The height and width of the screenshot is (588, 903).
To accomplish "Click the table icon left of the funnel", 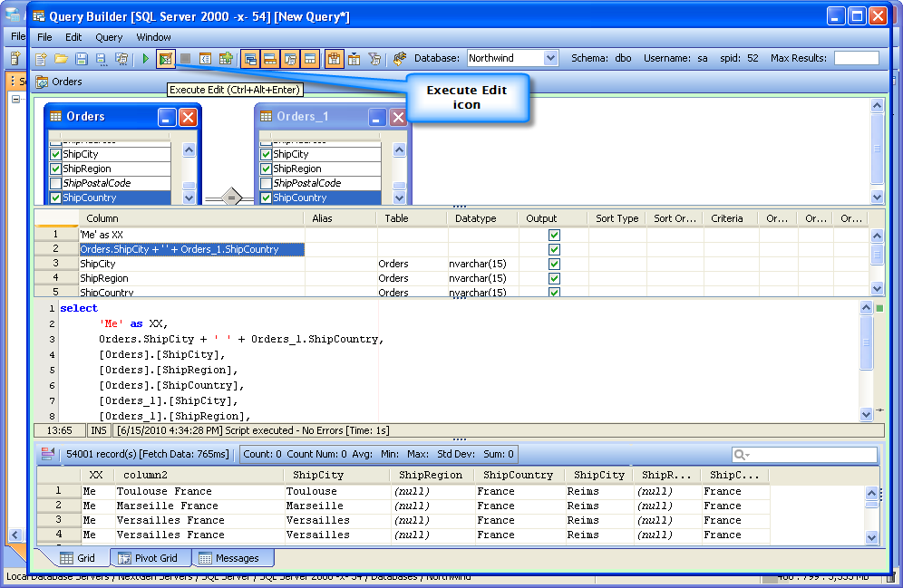I will (354, 59).
